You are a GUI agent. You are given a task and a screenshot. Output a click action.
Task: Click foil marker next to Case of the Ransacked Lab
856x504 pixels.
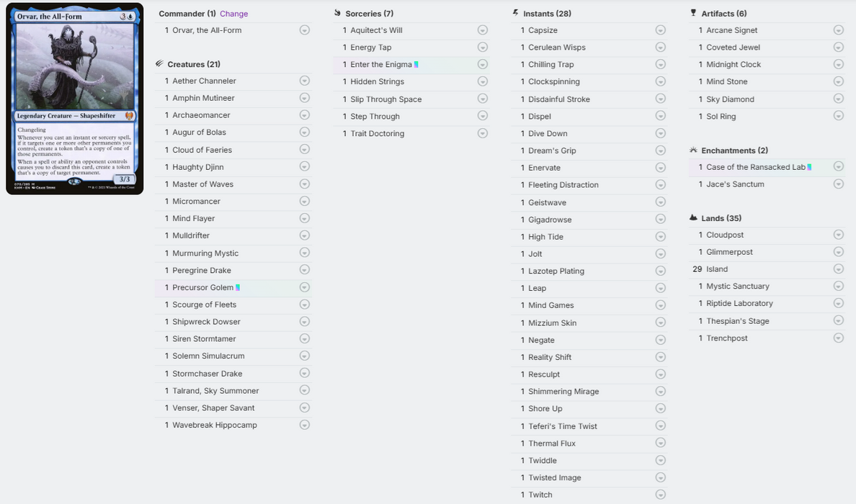(x=809, y=167)
